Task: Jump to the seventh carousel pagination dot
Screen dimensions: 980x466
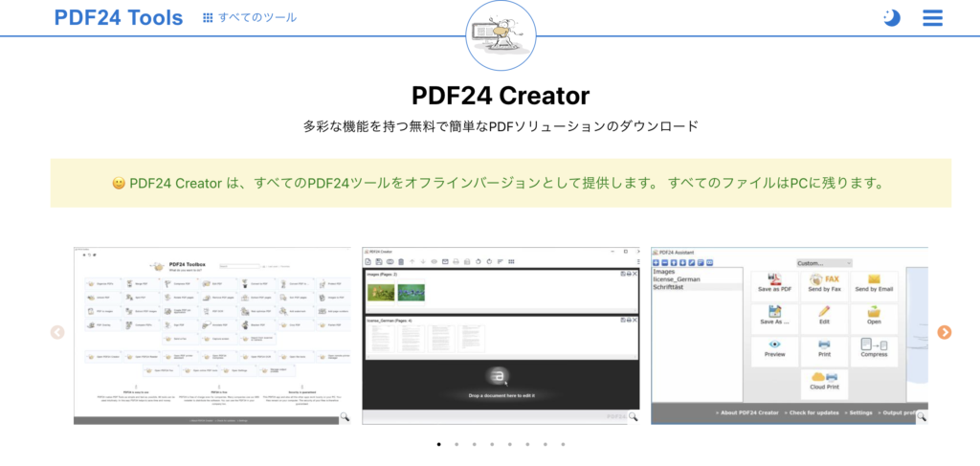Action: 545,445
